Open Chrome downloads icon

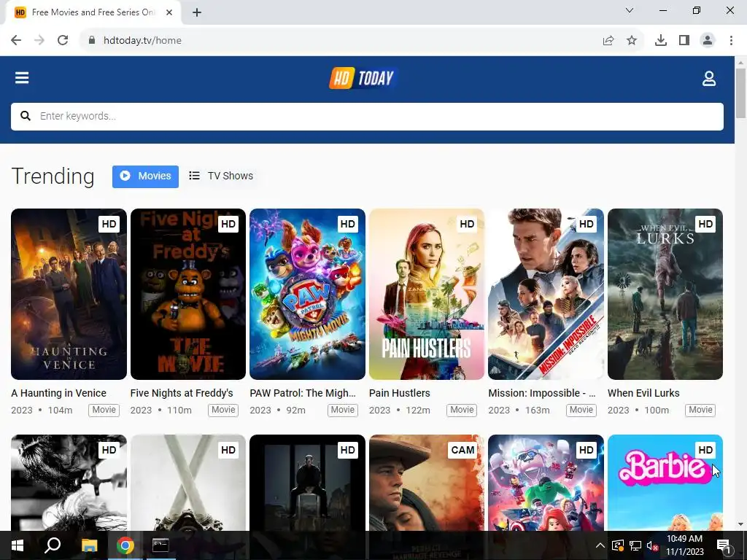pyautogui.click(x=661, y=41)
